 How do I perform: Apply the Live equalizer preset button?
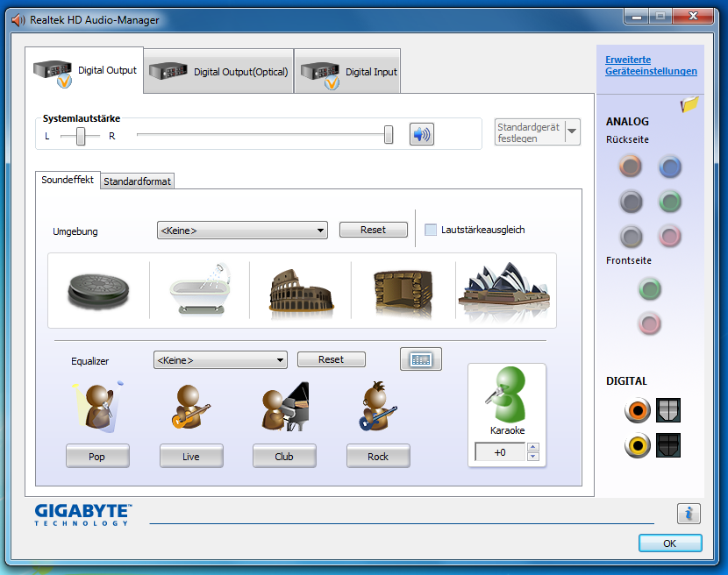191,456
